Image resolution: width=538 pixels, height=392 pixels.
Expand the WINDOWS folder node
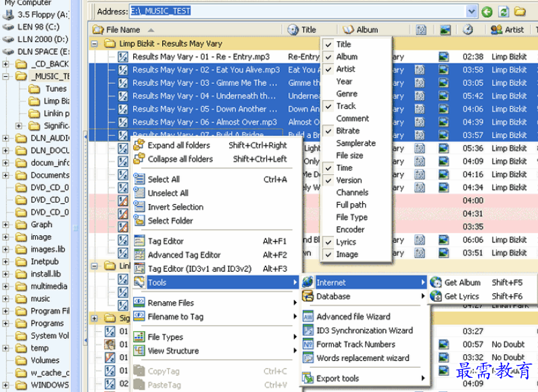[x=5, y=385]
